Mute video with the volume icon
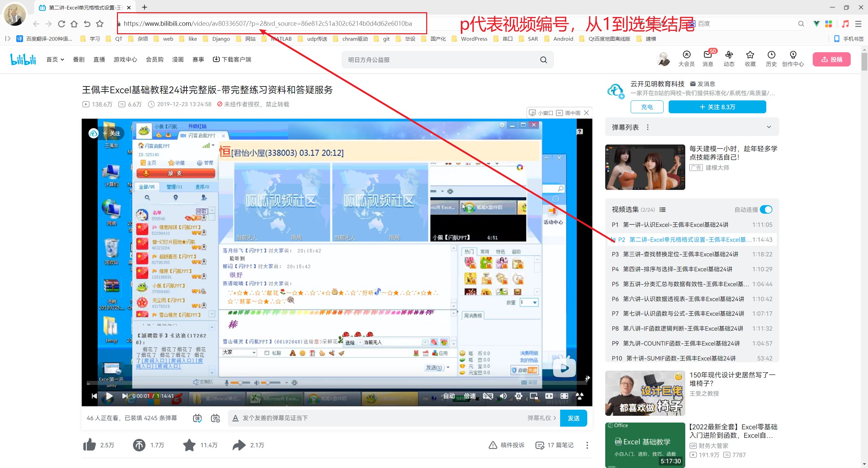The width and height of the screenshot is (868, 468). point(503,396)
